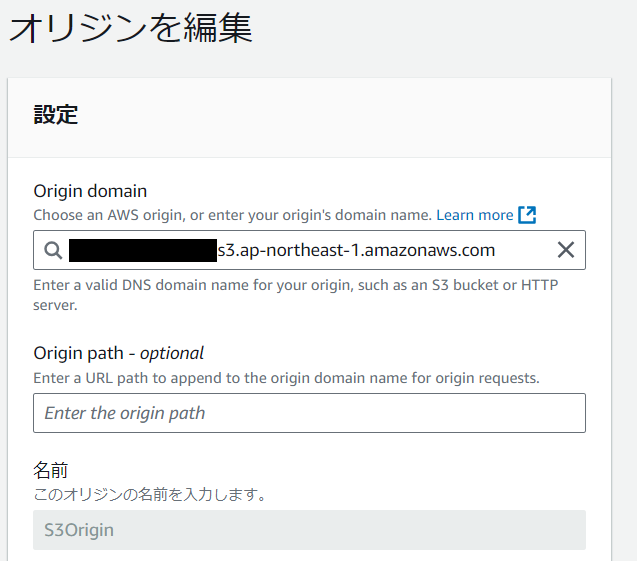Click the 'Enter a valid DNS domain name' hint
This screenshot has height=561, width=637.
click(295, 295)
